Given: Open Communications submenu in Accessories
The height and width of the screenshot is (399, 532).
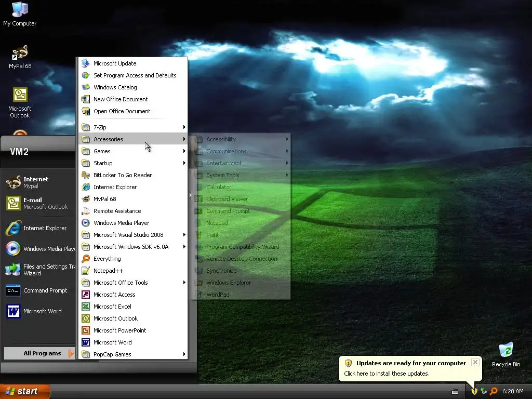Looking at the screenshot, I should coord(241,151).
